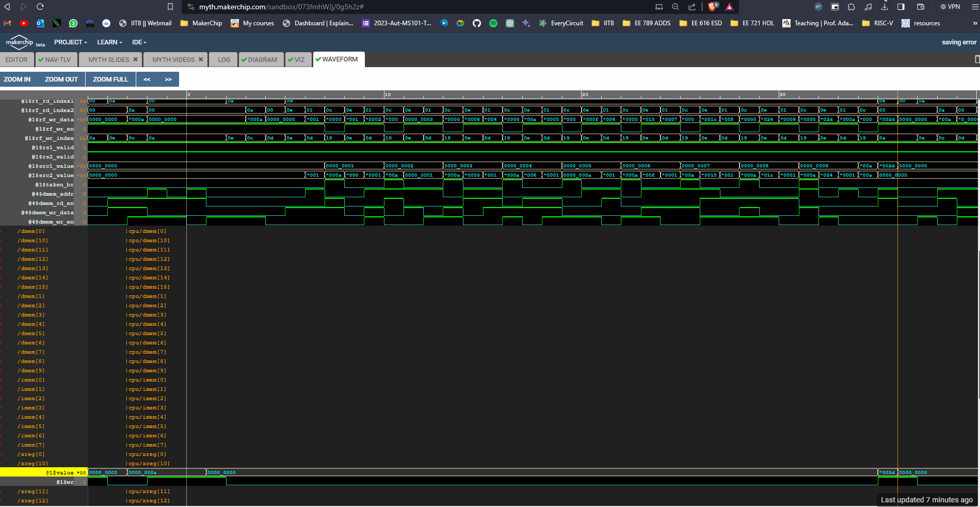
Task: Expand the hidden bookmarks overflow chevron
Action: 975,23
